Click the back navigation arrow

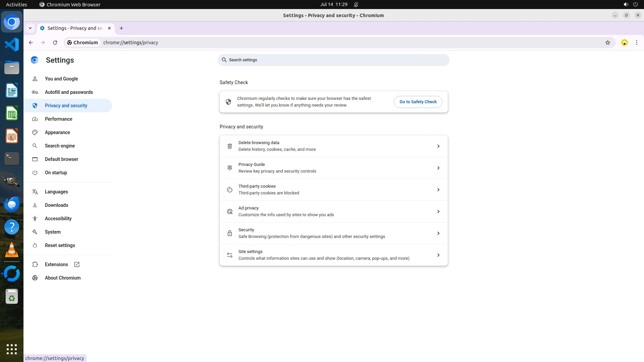(31, 43)
